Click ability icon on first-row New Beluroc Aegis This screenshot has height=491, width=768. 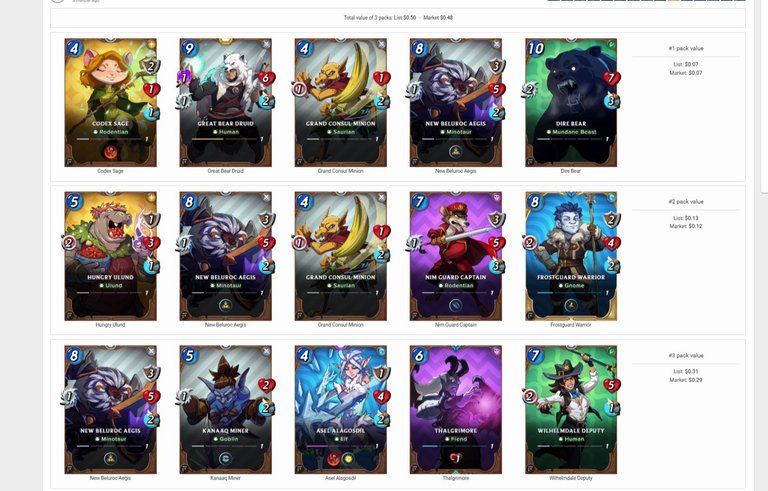(456, 152)
